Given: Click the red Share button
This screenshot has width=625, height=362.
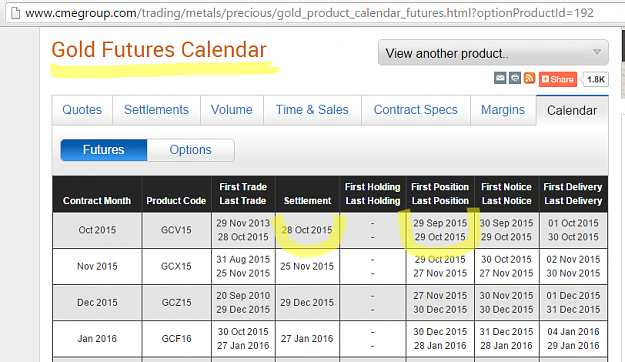Looking at the screenshot, I should click(x=558, y=79).
